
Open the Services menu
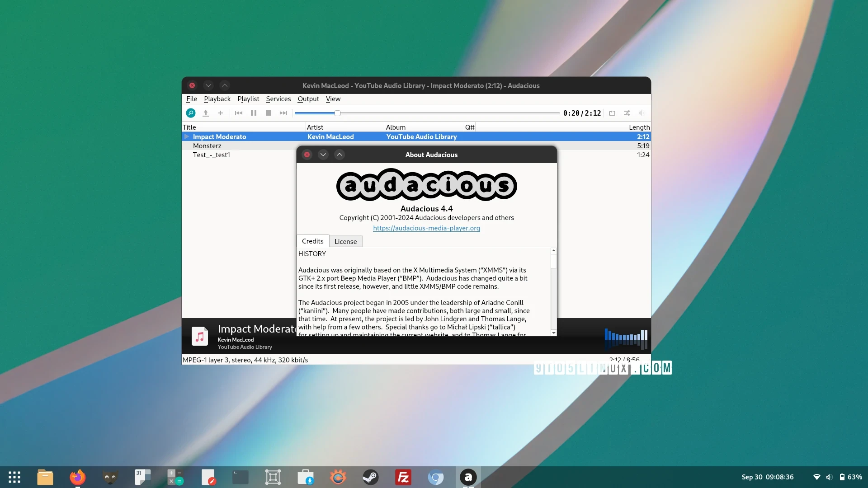point(278,99)
